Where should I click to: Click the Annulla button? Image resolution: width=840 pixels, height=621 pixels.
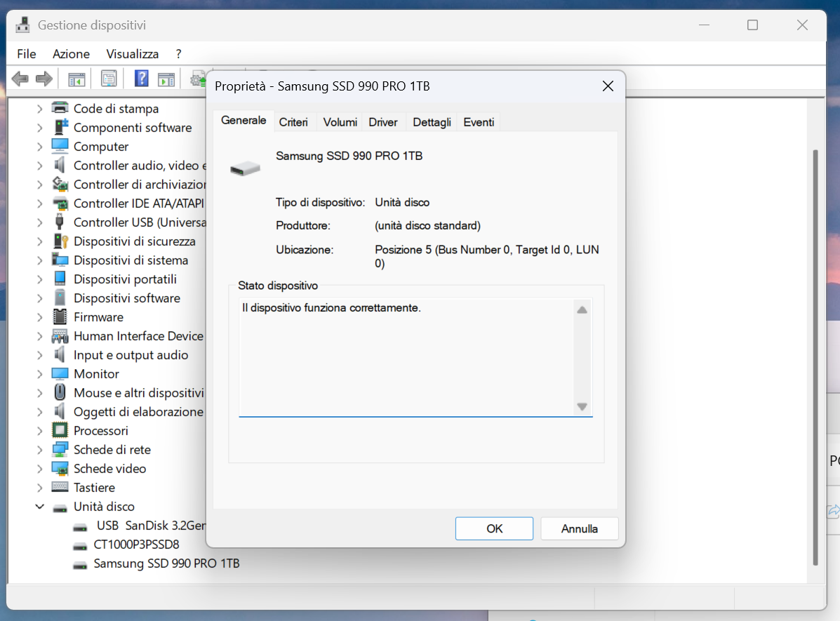[579, 528]
